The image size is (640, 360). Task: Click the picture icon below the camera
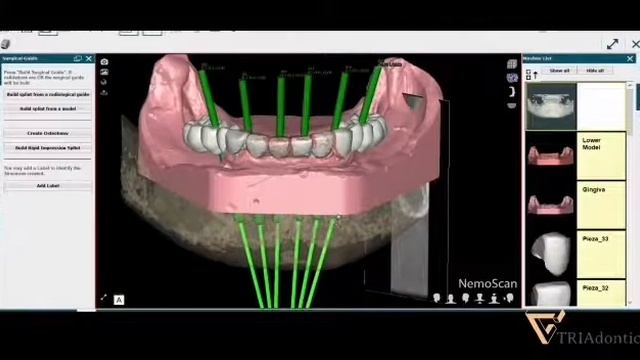pyautogui.click(x=104, y=72)
